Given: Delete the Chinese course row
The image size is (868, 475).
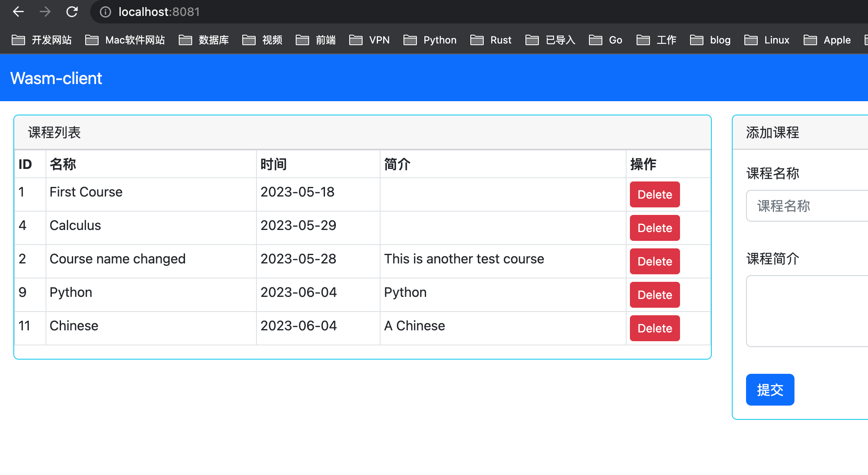Looking at the screenshot, I should coord(655,328).
